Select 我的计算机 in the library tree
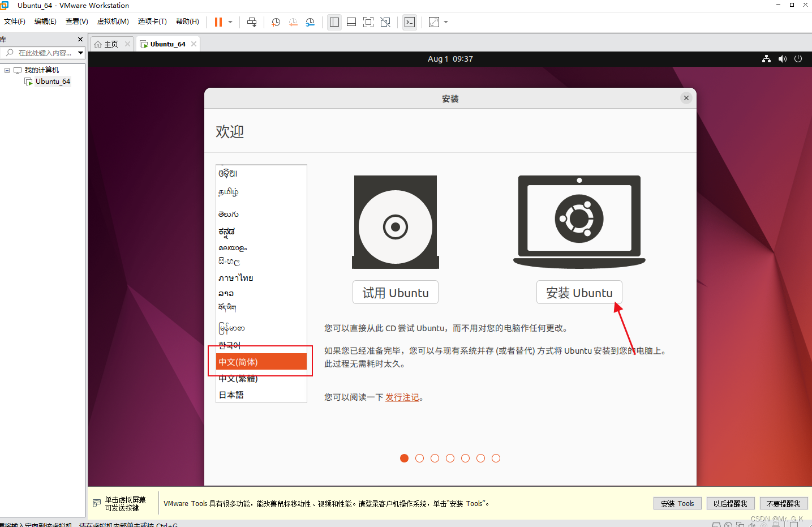This screenshot has height=527, width=812. pos(41,70)
